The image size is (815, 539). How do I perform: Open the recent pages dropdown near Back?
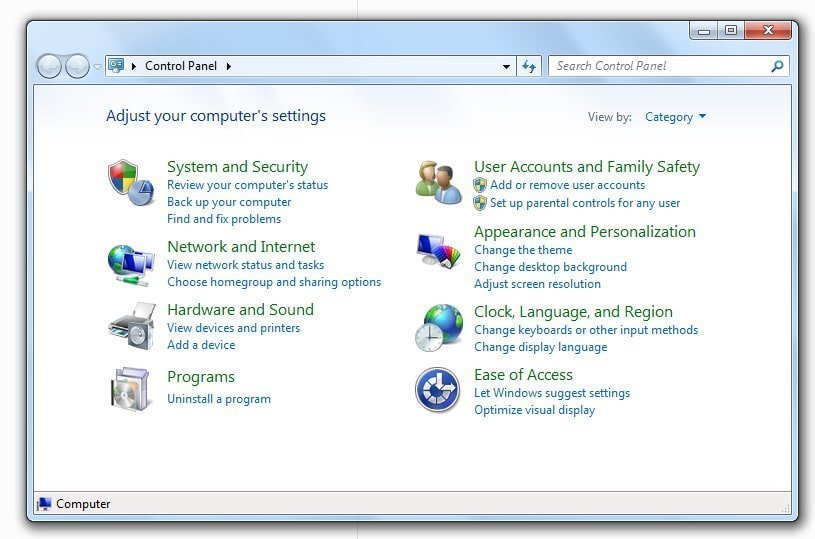pos(97,66)
